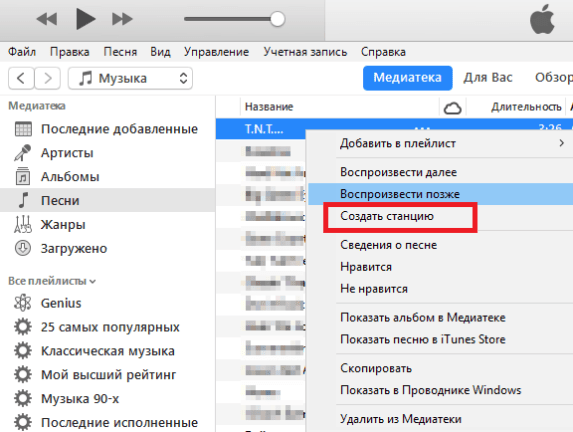Image resolution: width=573 pixels, height=432 pixels.
Task: Select Песни in the sidebar
Action: (x=107, y=200)
